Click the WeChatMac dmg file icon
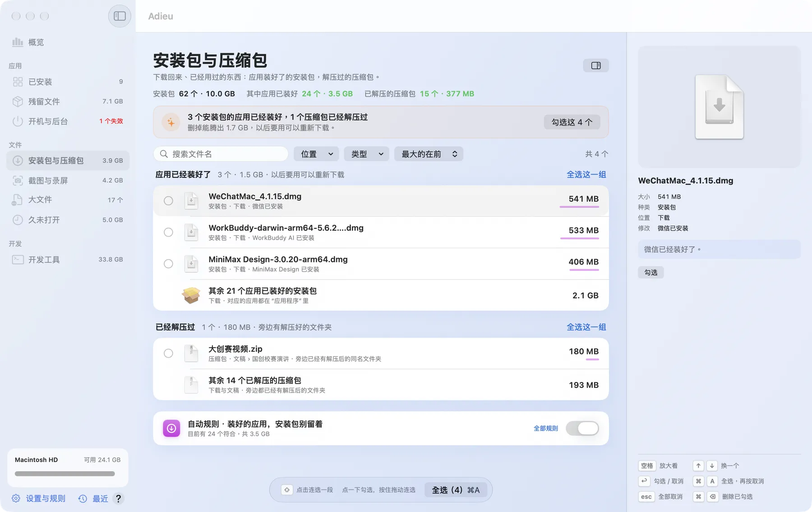 tap(191, 200)
